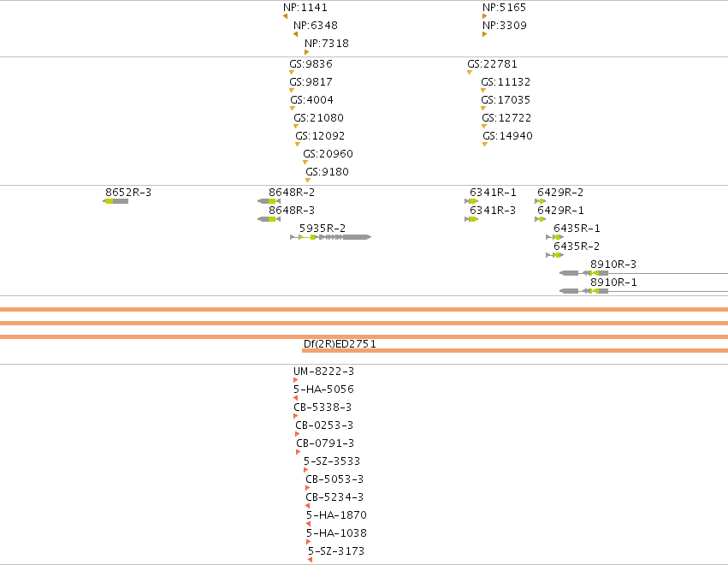Click the triangle marker under 5-SZ-3173
Screen dimensions: 728x565
[x=311, y=560]
